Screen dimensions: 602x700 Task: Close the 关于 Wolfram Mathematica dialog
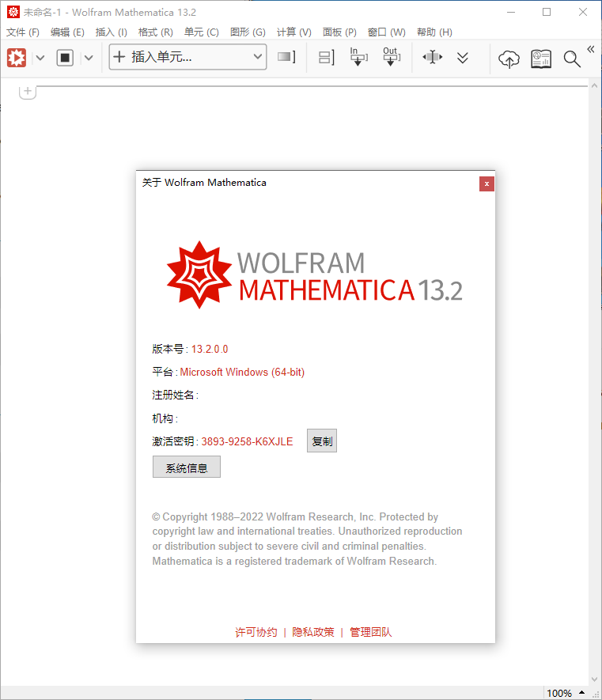pyautogui.click(x=487, y=184)
